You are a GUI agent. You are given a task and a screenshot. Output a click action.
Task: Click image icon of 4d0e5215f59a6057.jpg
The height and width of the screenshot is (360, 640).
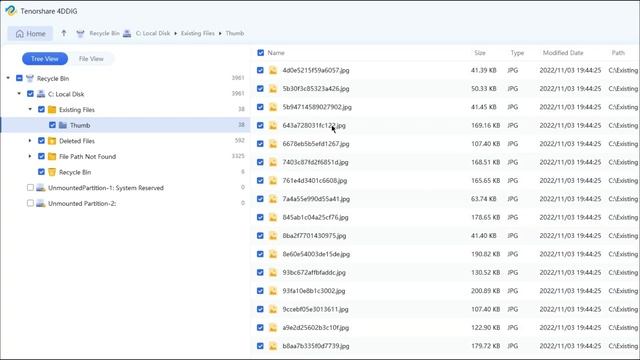[x=273, y=70]
